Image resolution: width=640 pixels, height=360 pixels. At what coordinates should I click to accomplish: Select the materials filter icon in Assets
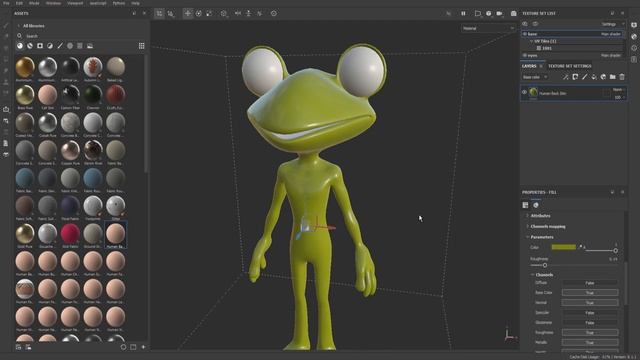point(20,46)
